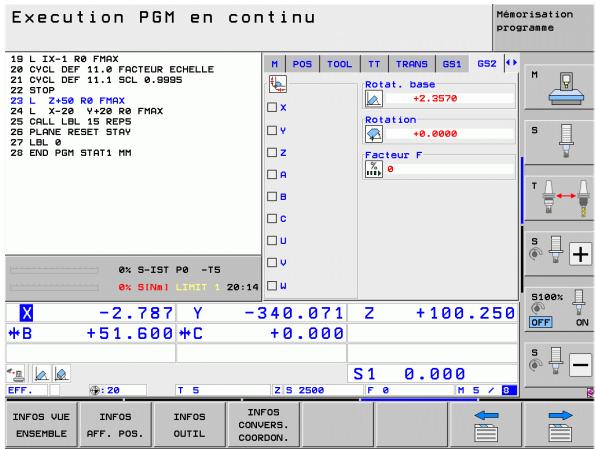The height and width of the screenshot is (449, 595).
Task: Switch to the GS1 status tab
Action: 452,64
